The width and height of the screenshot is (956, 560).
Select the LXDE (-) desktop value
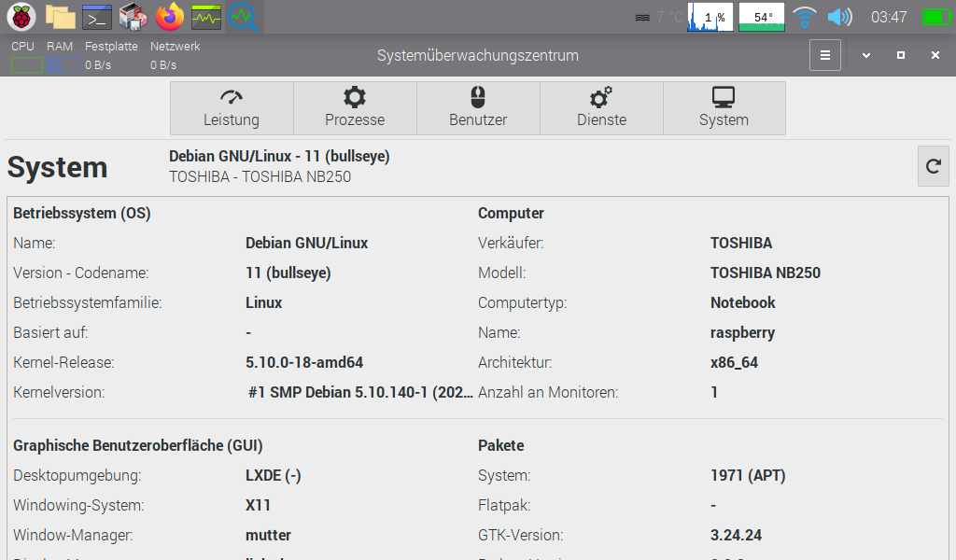point(274,476)
